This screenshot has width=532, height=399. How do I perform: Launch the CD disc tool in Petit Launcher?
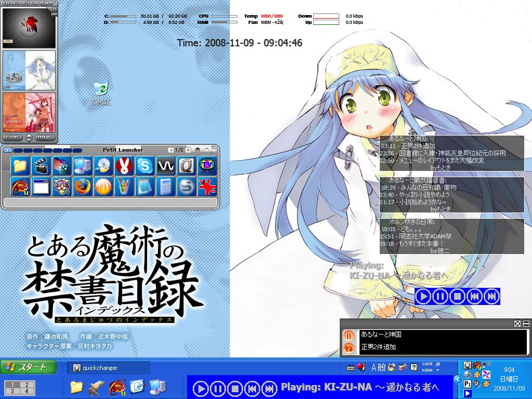click(x=103, y=166)
